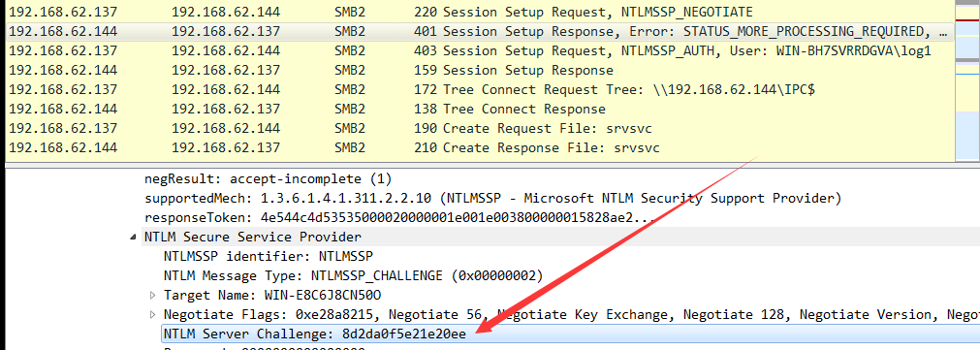Select the 159-byte Session Setup Response packet

(480, 70)
